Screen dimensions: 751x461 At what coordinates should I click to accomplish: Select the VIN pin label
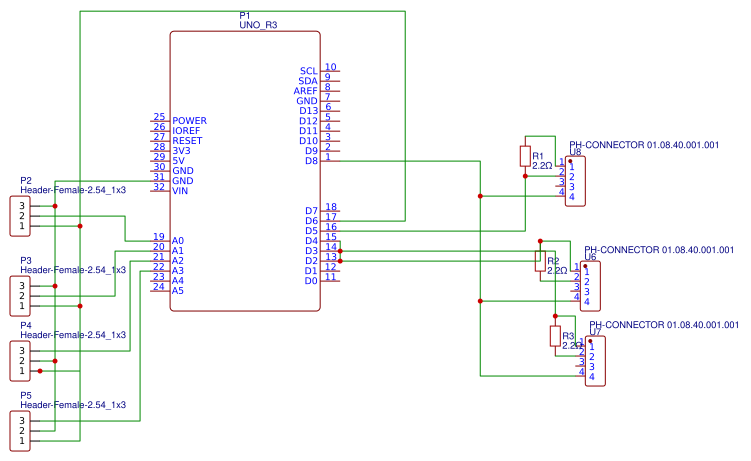180,191
